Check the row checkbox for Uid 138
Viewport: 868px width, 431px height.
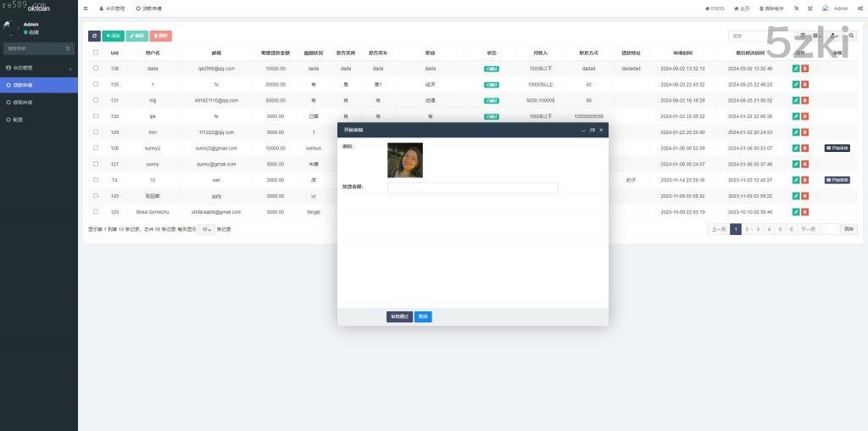coord(96,68)
